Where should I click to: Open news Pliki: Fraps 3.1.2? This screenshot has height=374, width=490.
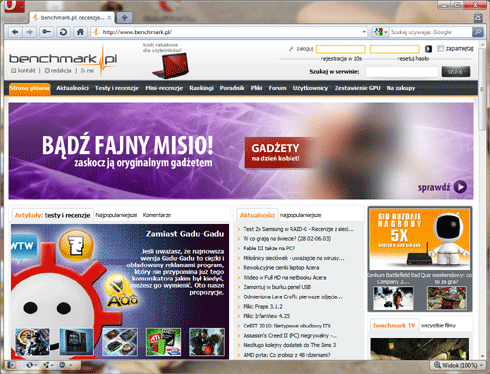pos(263,307)
